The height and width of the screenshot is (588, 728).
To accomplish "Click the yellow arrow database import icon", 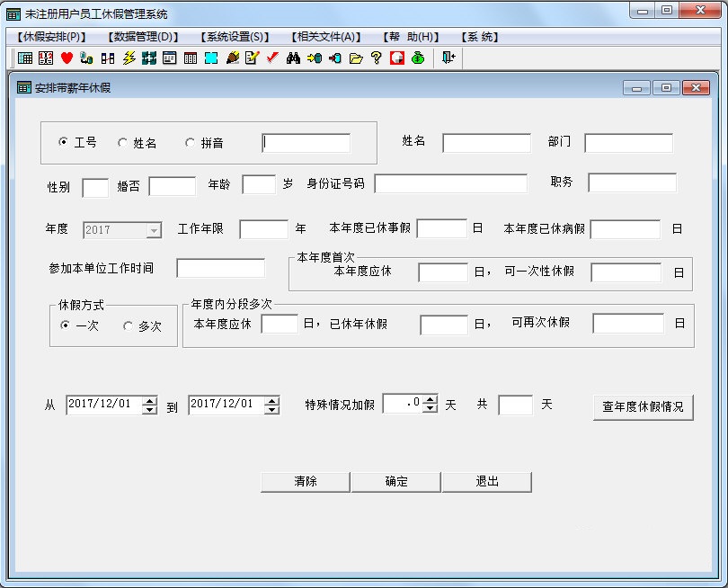I will (315, 58).
